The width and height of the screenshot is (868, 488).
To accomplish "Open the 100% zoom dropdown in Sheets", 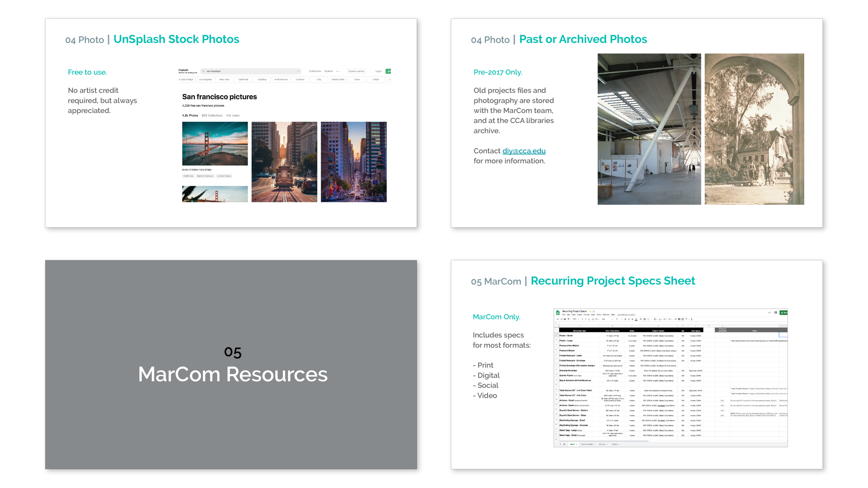I will pyautogui.click(x=576, y=319).
